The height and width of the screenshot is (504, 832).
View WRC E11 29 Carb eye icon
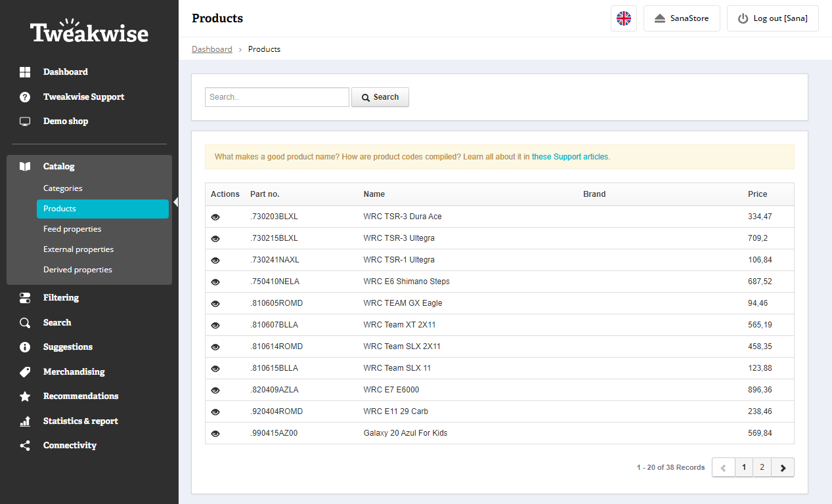click(215, 411)
